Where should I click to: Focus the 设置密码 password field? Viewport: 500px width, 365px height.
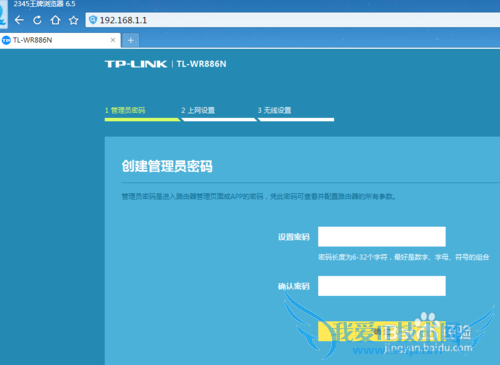(x=382, y=237)
